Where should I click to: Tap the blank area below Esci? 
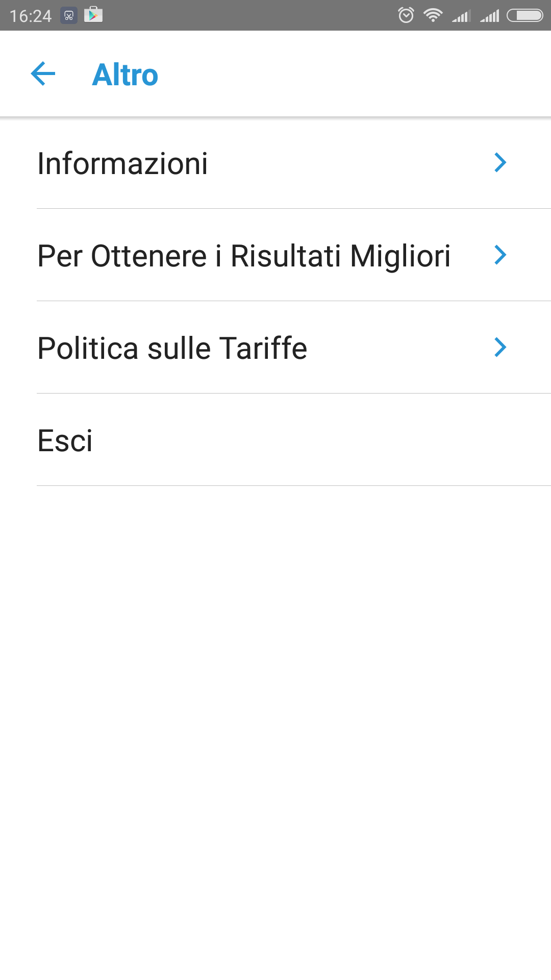tap(275, 715)
